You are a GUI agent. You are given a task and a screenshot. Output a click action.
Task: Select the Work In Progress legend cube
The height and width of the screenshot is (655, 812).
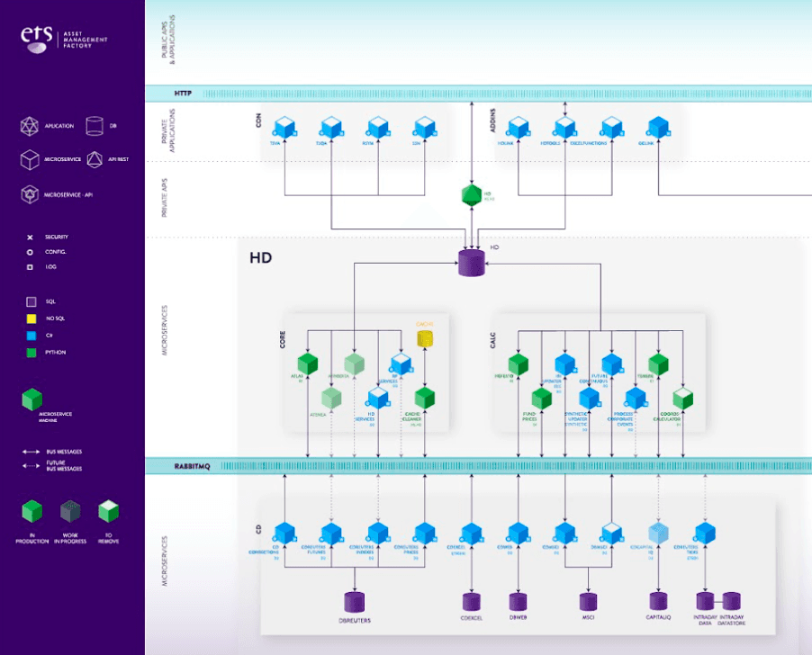coord(70,511)
